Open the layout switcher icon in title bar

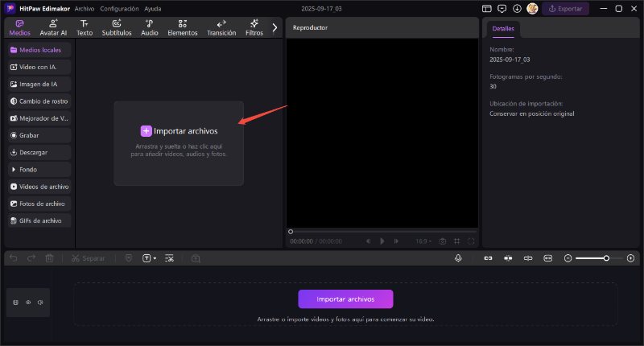pyautogui.click(x=487, y=9)
